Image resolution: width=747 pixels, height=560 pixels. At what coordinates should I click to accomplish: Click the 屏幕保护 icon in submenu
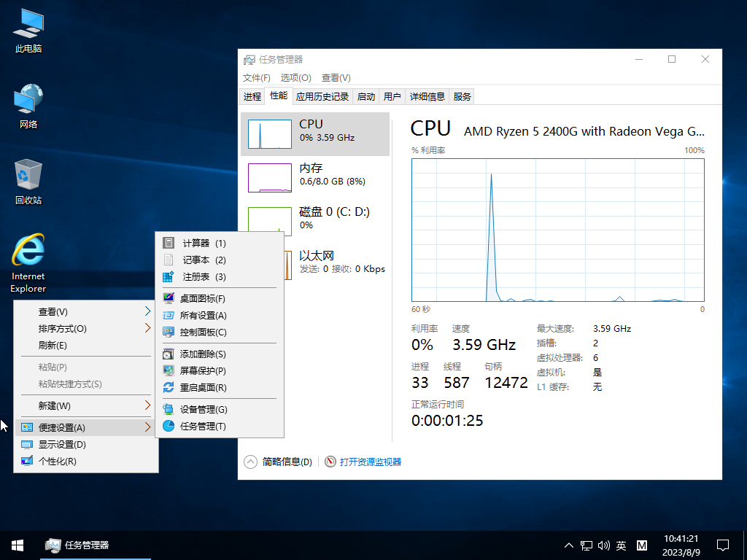[x=169, y=370]
